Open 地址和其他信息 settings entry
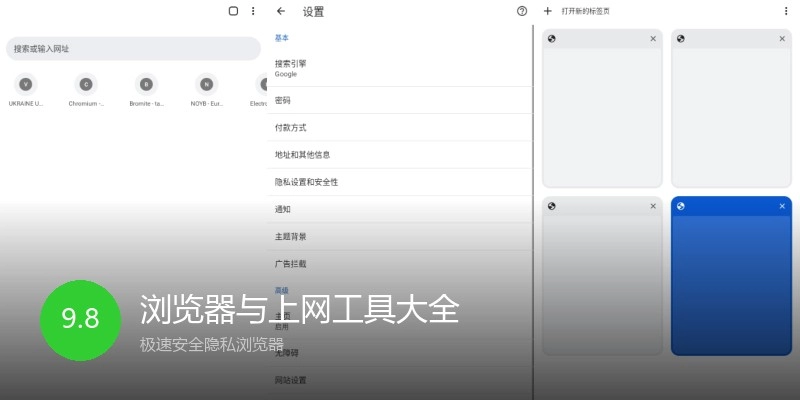Screen dimensions: 800x400 click(x=399, y=155)
